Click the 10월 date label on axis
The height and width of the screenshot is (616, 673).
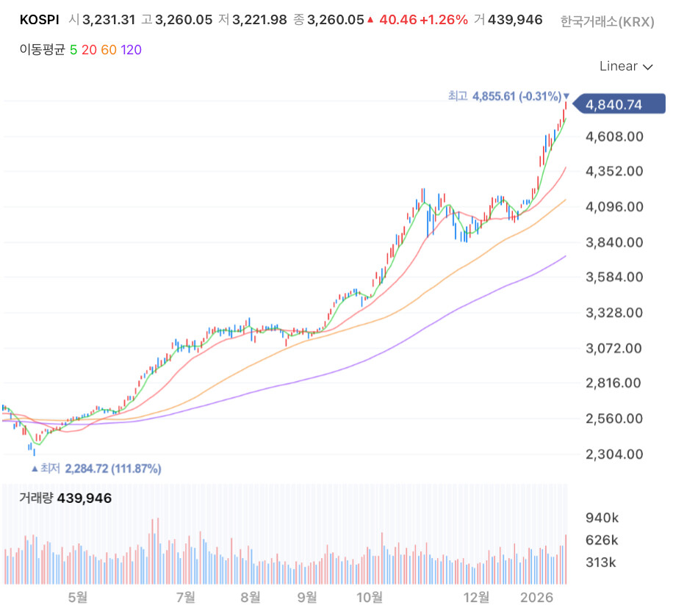pos(369,597)
